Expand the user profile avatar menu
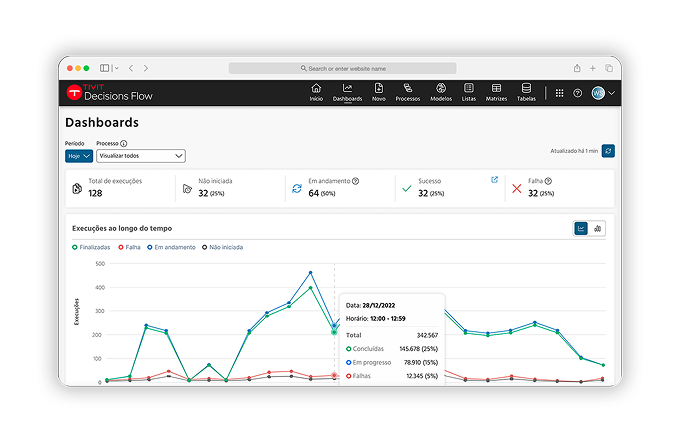 [x=602, y=93]
